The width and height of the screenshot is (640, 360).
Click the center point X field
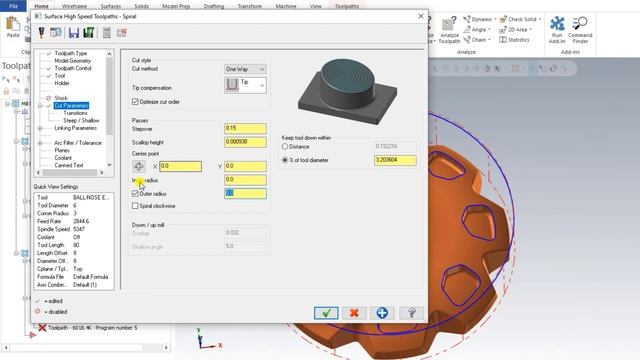click(x=180, y=166)
